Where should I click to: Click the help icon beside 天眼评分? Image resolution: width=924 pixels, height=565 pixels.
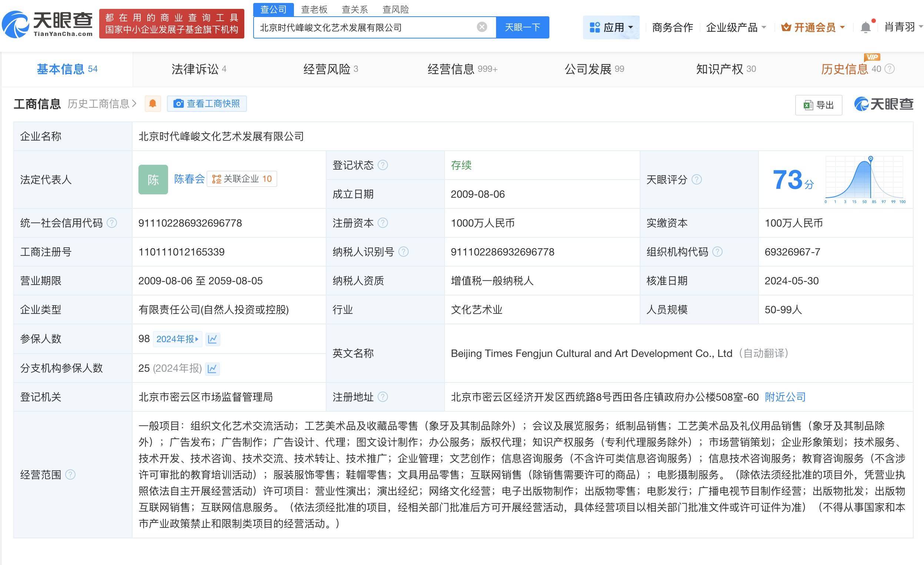696,180
